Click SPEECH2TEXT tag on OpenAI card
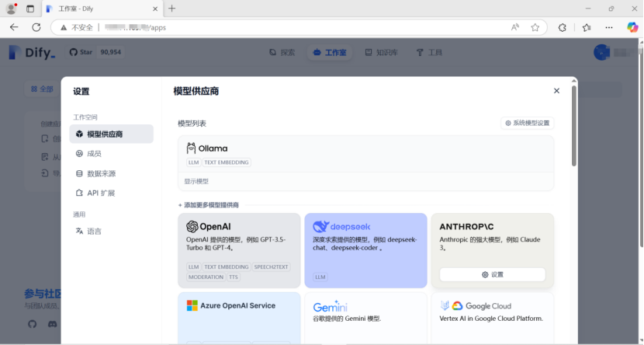 271,267
